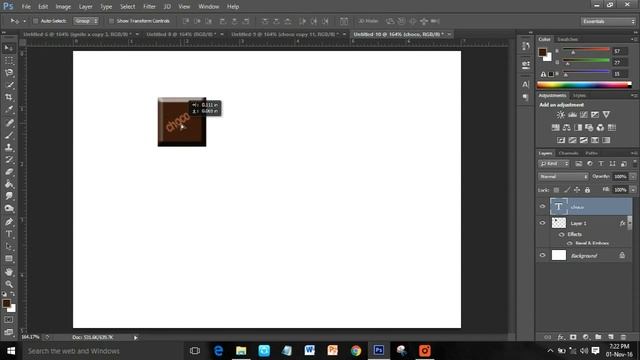Hide Layer 1 visibility eye
Viewport: 640px width, 360px height.
tap(542, 223)
